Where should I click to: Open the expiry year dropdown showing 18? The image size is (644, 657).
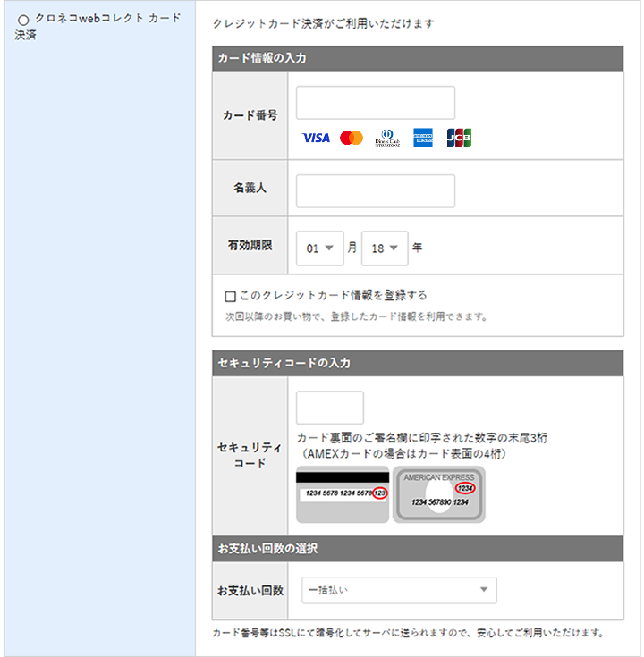click(x=385, y=248)
